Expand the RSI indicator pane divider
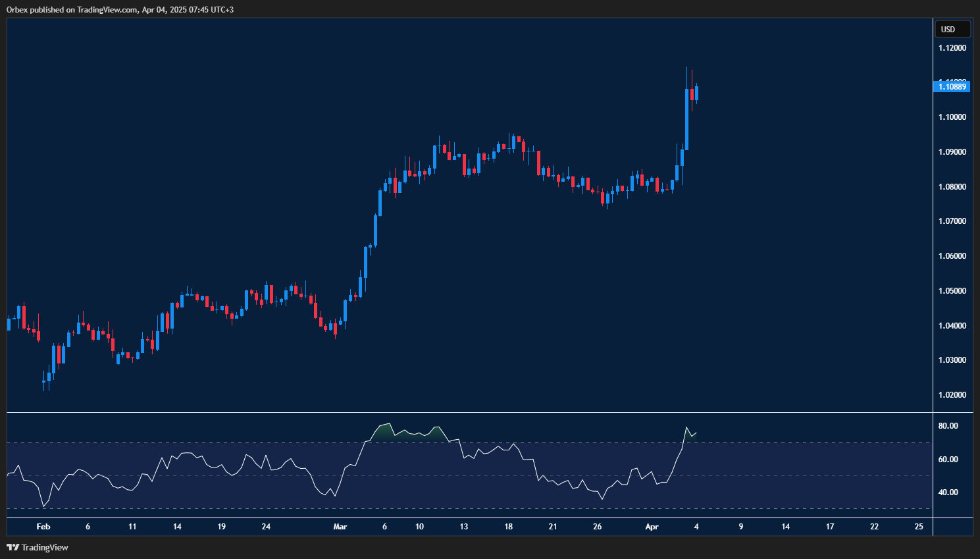This screenshot has width=980, height=559. (x=461, y=411)
